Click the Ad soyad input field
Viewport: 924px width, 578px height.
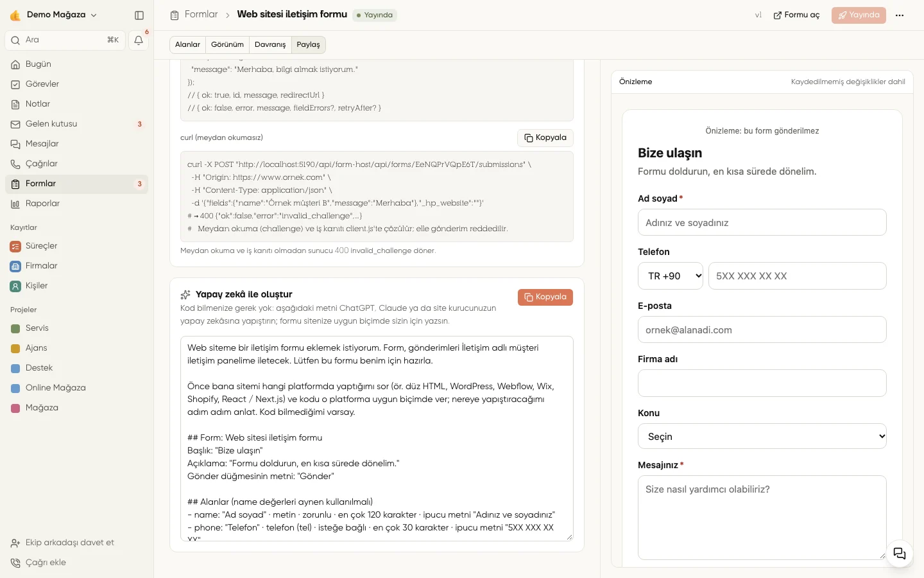coord(762,223)
